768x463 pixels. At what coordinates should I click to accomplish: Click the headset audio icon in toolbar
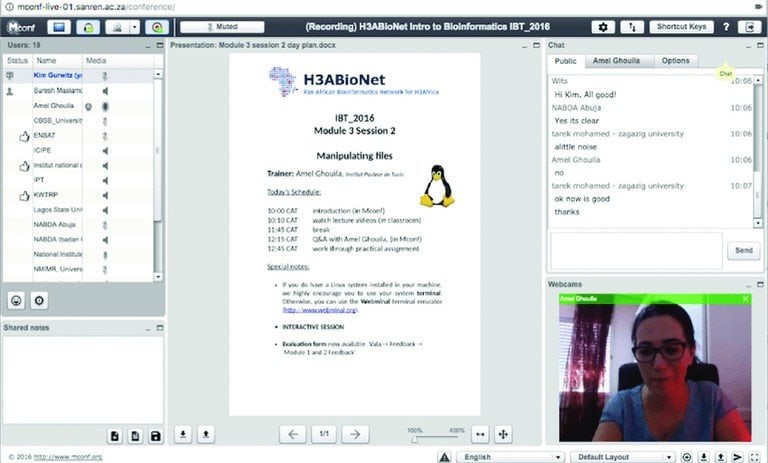88,27
